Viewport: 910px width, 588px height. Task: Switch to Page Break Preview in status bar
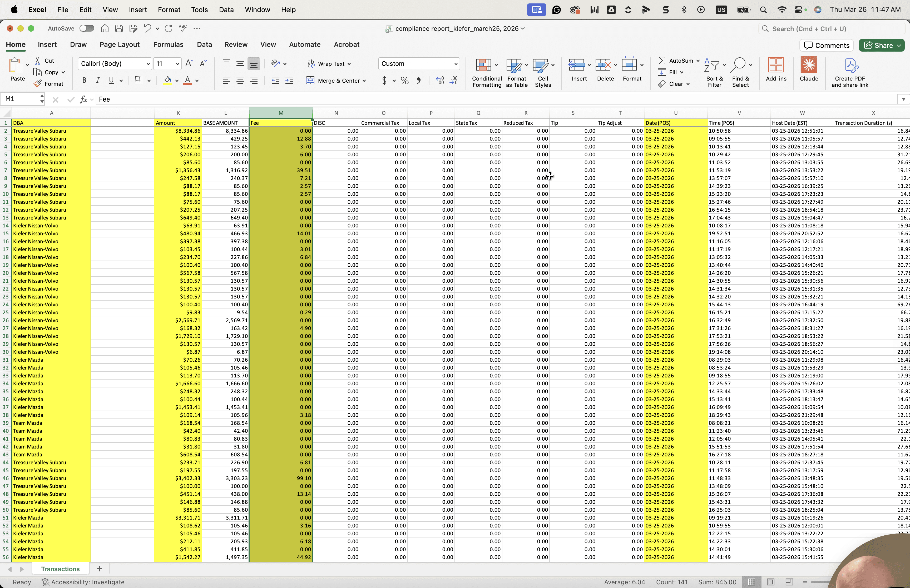(x=789, y=582)
